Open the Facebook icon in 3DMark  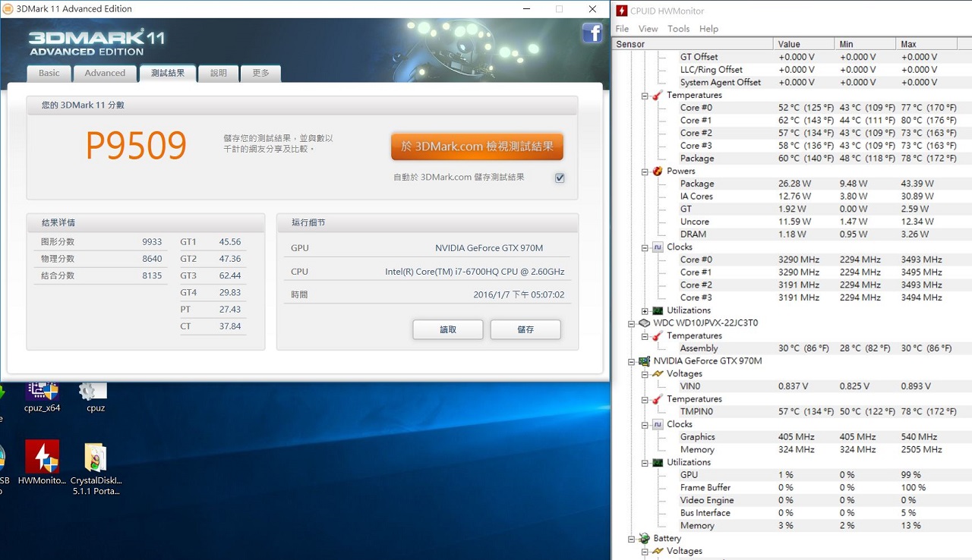tap(592, 33)
